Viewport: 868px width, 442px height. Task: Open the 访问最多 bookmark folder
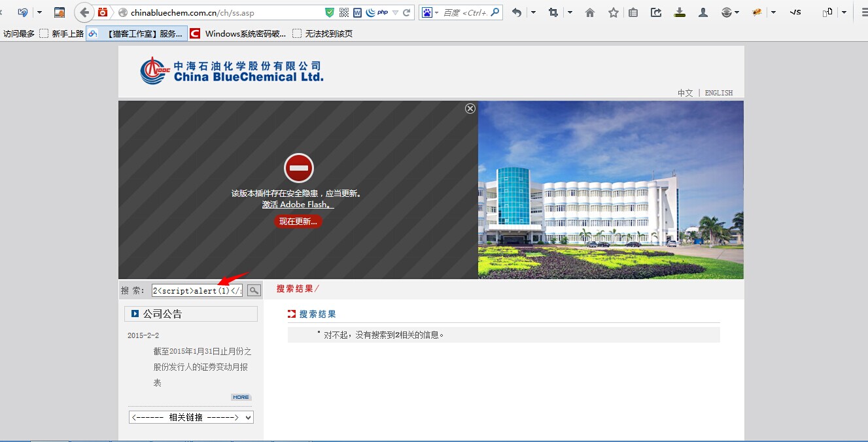click(x=19, y=33)
